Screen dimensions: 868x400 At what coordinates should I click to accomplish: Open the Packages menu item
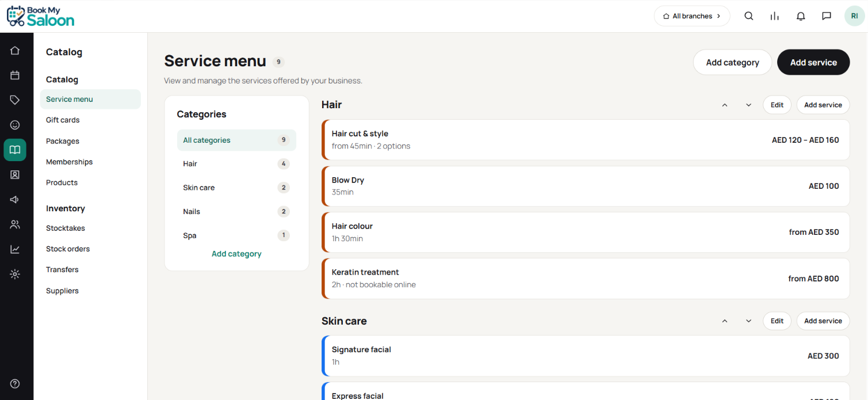point(63,141)
